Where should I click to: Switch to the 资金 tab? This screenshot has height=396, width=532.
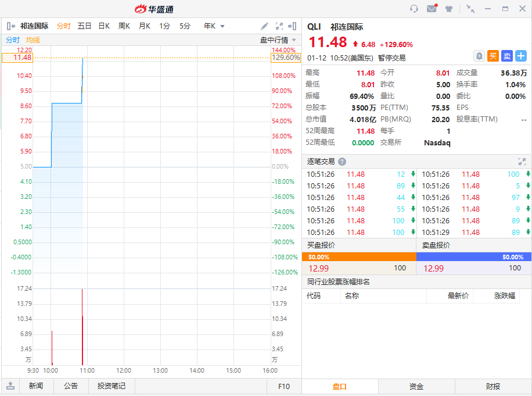point(416,387)
